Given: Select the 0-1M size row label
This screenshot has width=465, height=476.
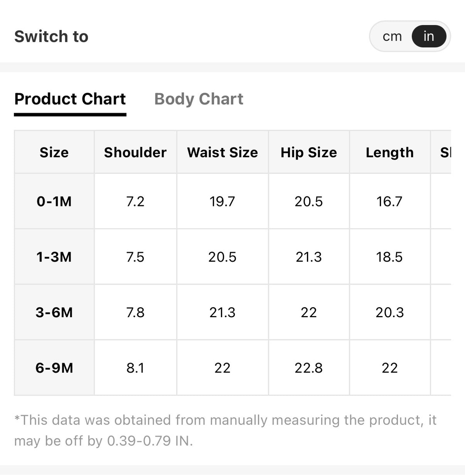Looking at the screenshot, I should pos(54,201).
